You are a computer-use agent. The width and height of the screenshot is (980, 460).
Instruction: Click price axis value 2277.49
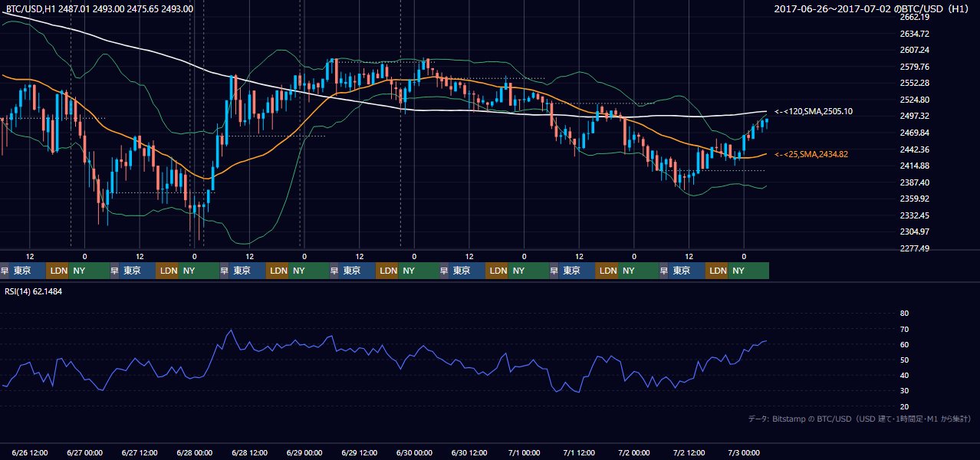(x=914, y=248)
